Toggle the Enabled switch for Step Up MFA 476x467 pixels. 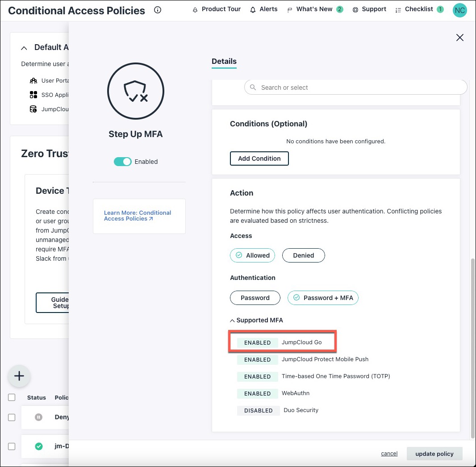[x=122, y=162]
